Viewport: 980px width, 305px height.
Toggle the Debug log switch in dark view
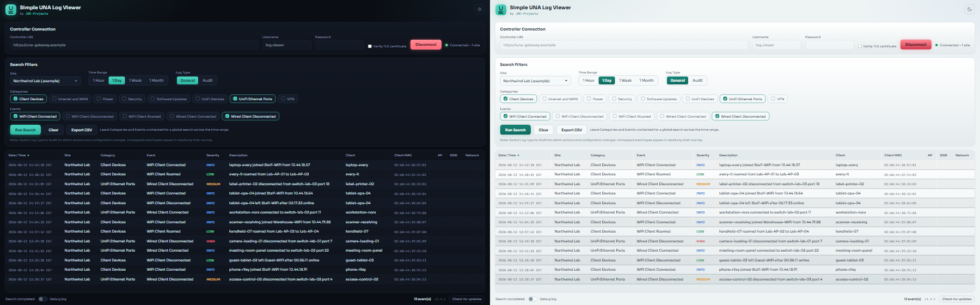click(x=43, y=299)
